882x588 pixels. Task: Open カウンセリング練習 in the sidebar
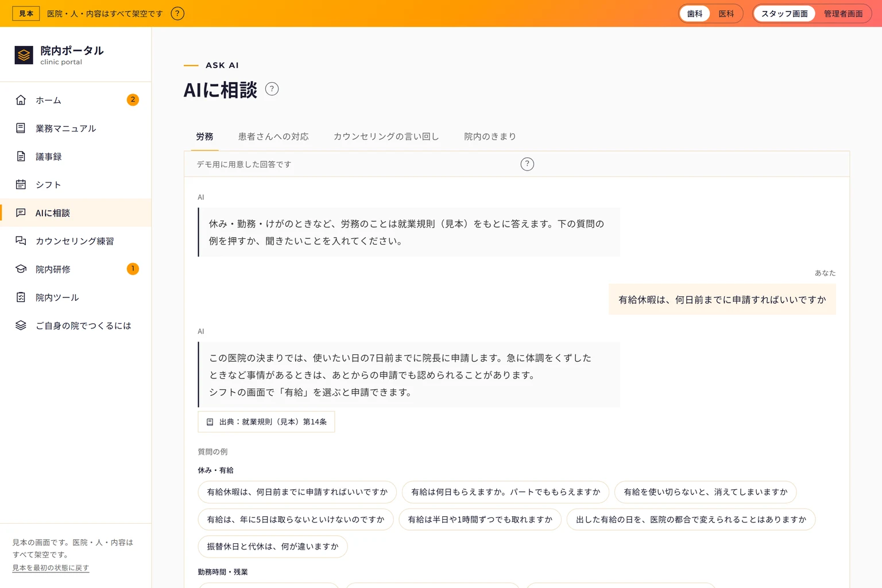pos(76,241)
